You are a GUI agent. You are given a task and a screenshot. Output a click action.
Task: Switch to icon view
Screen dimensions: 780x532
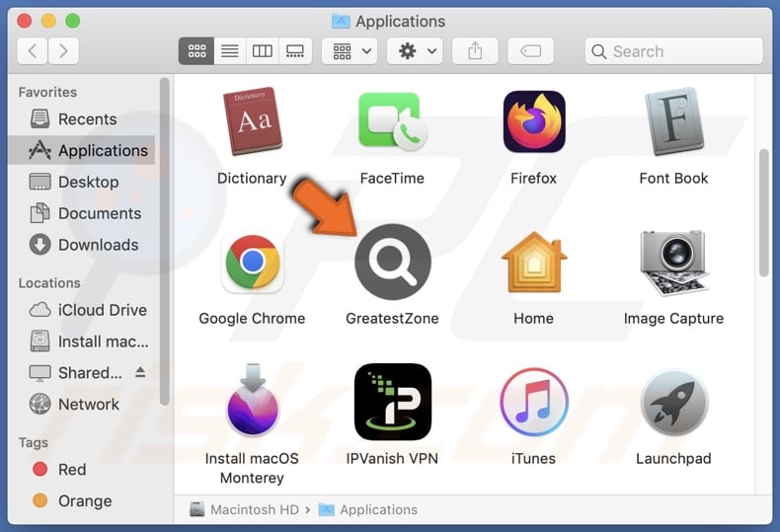click(x=196, y=50)
